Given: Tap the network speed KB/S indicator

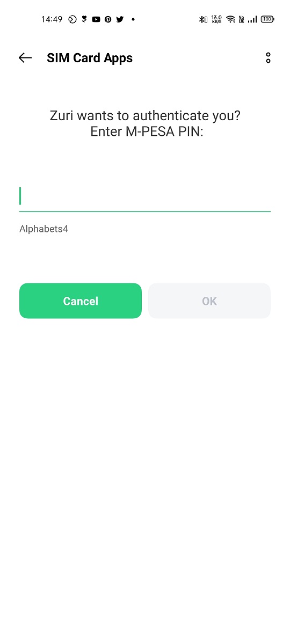Looking at the screenshot, I should click(217, 19).
